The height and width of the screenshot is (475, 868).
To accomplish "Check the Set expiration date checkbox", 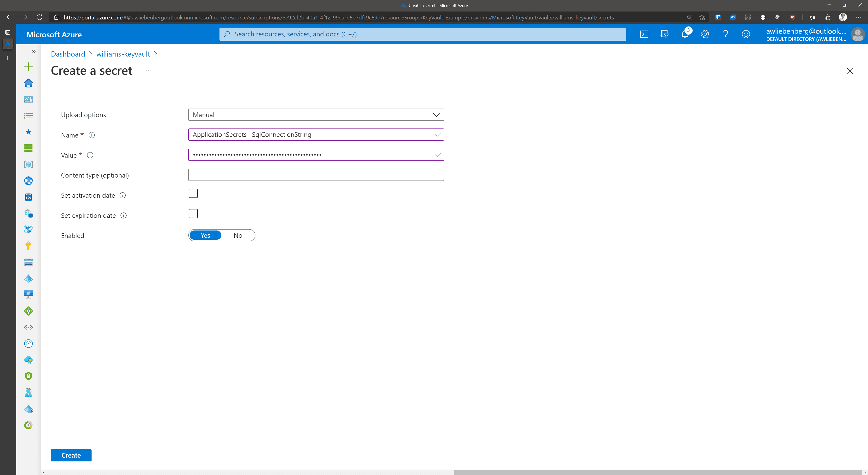I will (x=193, y=214).
